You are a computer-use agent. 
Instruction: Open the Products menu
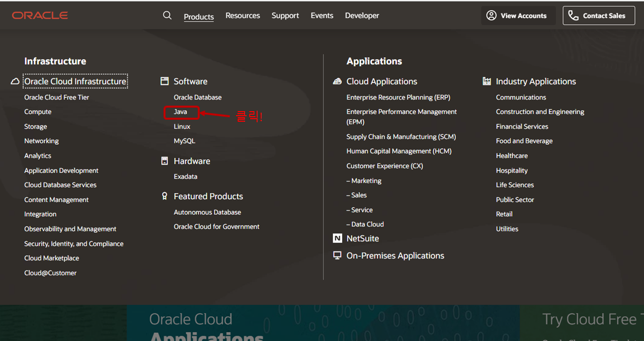[x=199, y=17]
